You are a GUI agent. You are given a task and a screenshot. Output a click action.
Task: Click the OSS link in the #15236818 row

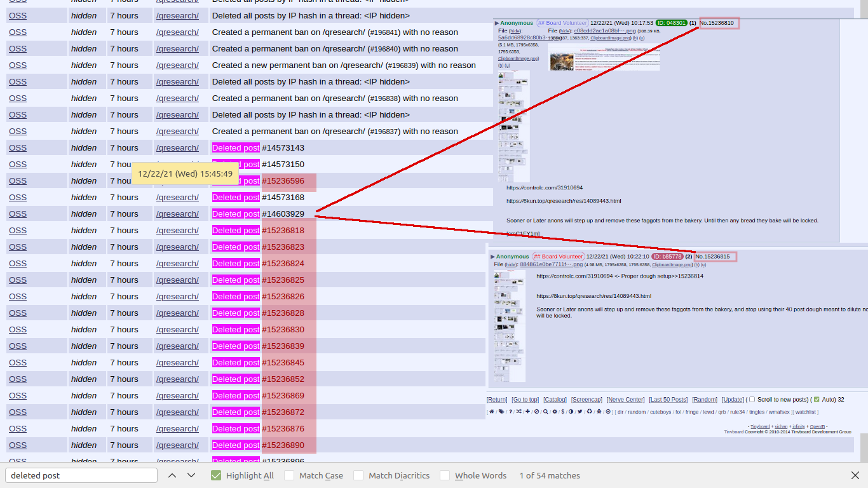click(18, 230)
